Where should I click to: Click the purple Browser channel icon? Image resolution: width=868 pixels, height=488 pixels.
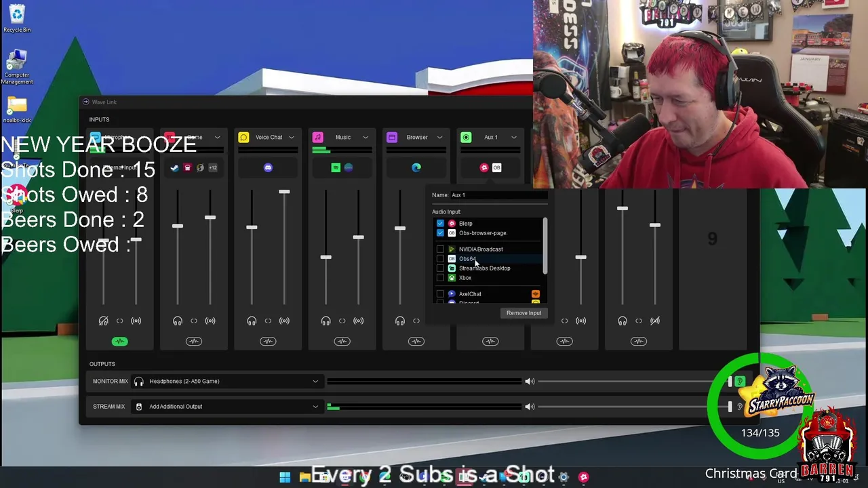point(391,138)
